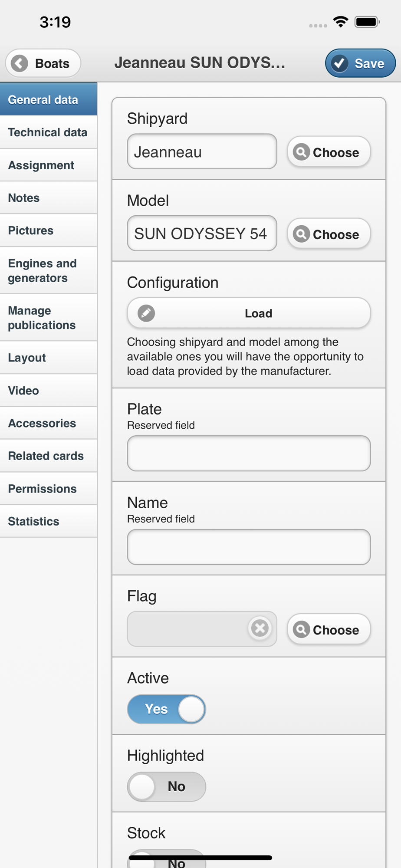Tap the pencil icon on Load configuration

[146, 313]
